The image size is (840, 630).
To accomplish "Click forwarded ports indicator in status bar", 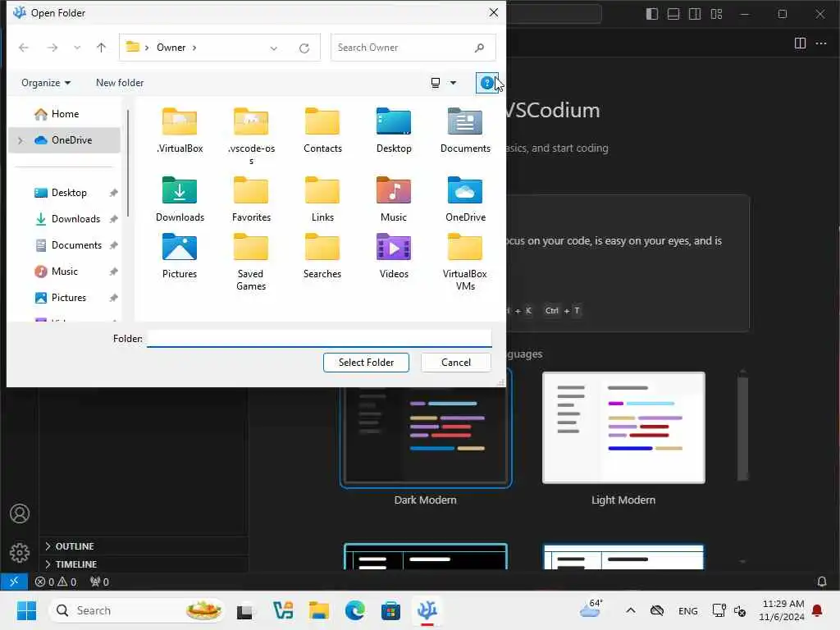I will pyautogui.click(x=99, y=582).
